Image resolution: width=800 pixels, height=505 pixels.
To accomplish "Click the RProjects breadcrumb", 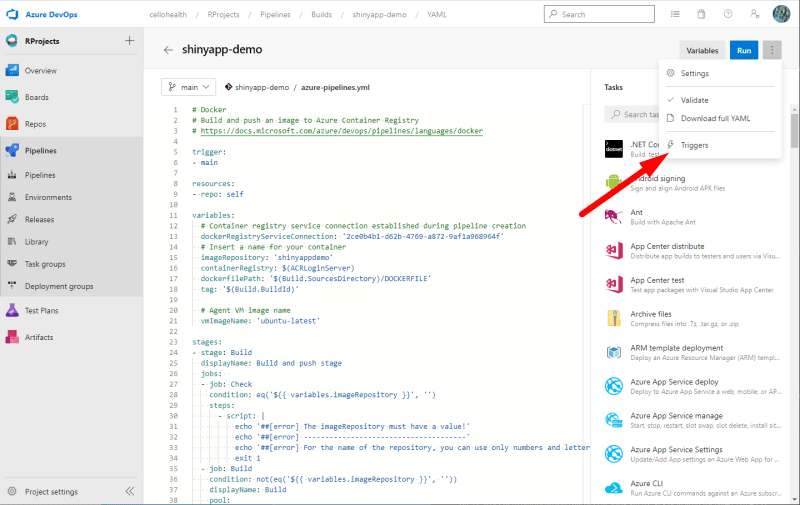I will click(223, 14).
